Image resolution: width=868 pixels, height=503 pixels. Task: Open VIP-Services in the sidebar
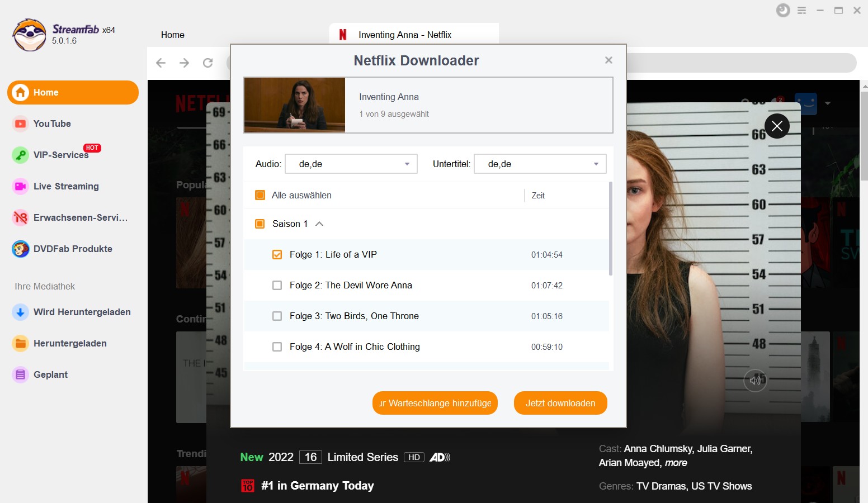(x=61, y=155)
